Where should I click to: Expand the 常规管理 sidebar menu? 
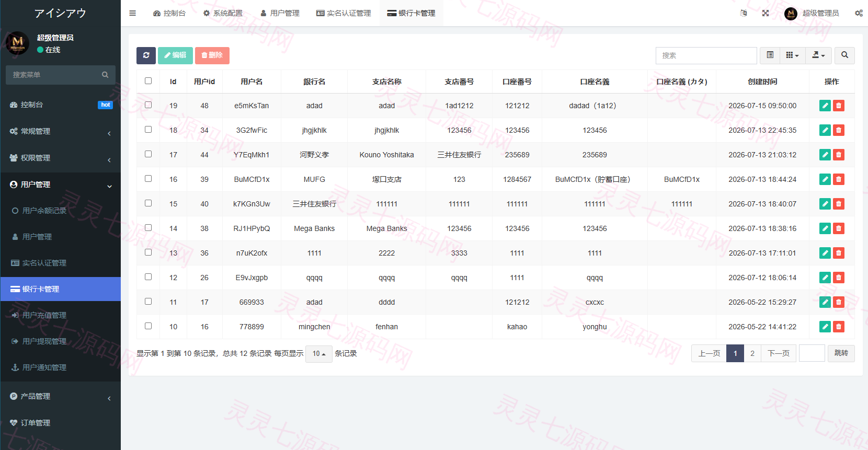(x=61, y=132)
